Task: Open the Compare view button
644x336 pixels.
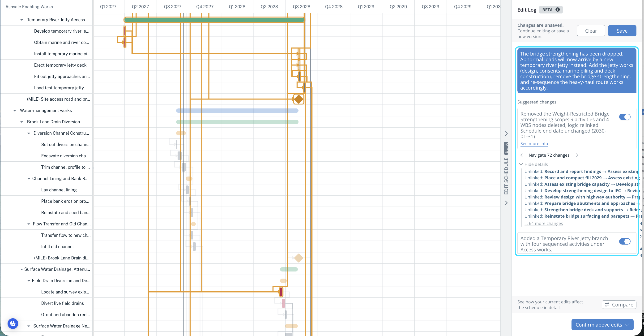Action: click(619, 305)
